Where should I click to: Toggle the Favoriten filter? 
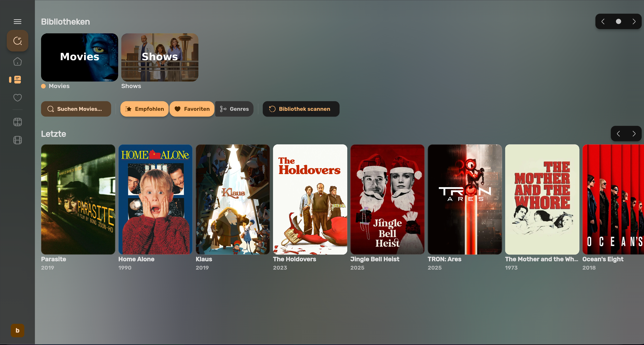tap(192, 109)
